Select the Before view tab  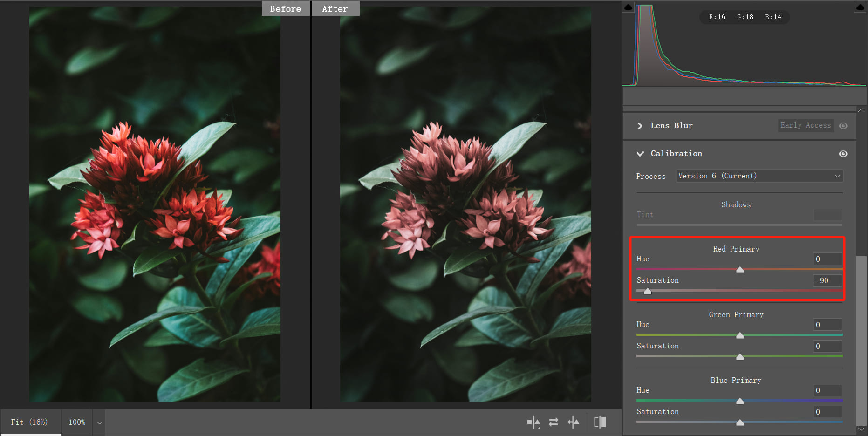pos(285,8)
